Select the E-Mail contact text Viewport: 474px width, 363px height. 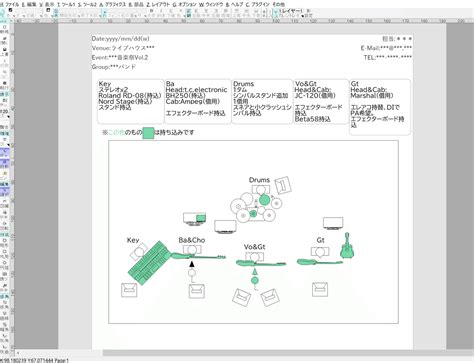(386, 48)
